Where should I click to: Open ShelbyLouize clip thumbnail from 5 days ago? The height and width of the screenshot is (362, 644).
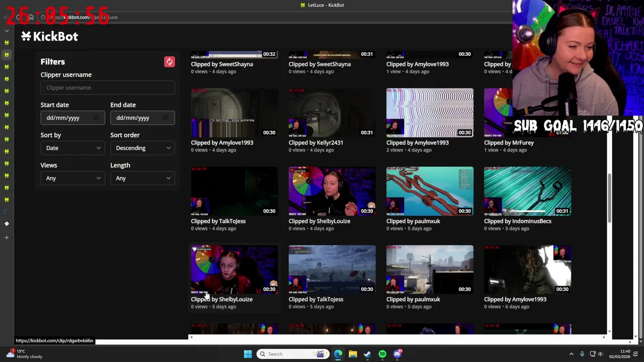click(234, 269)
